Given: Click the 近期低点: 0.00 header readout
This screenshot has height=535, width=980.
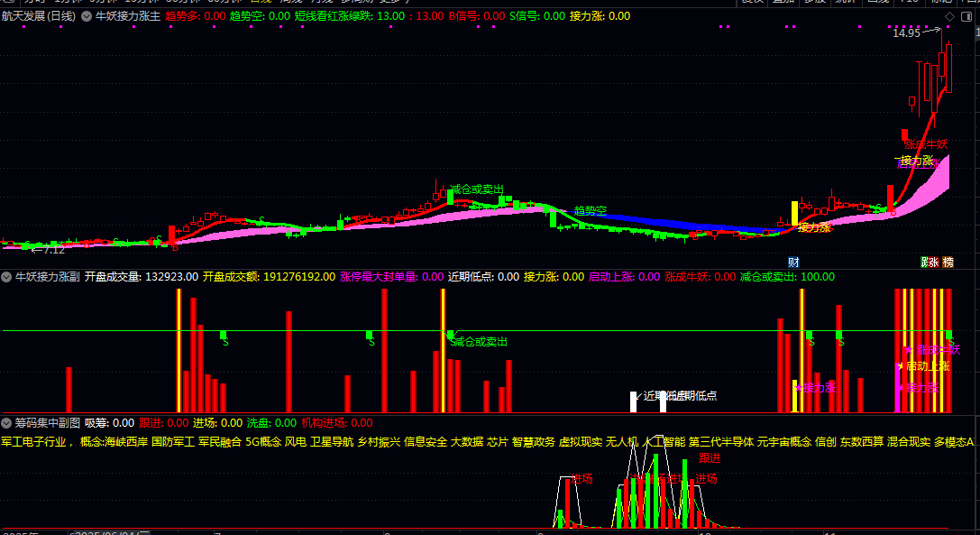Looking at the screenshot, I should click(484, 277).
